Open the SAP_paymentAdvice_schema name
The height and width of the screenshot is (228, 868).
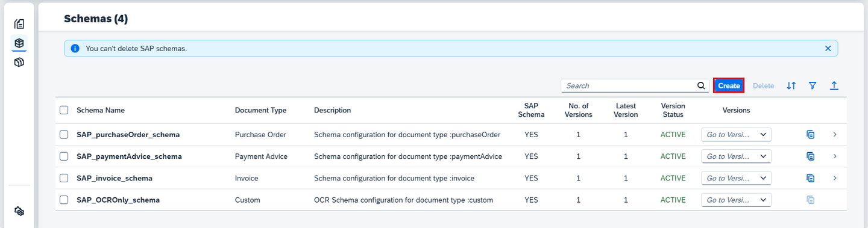pos(129,156)
